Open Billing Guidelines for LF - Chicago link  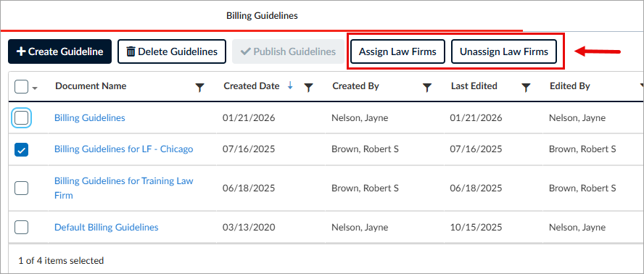123,149
